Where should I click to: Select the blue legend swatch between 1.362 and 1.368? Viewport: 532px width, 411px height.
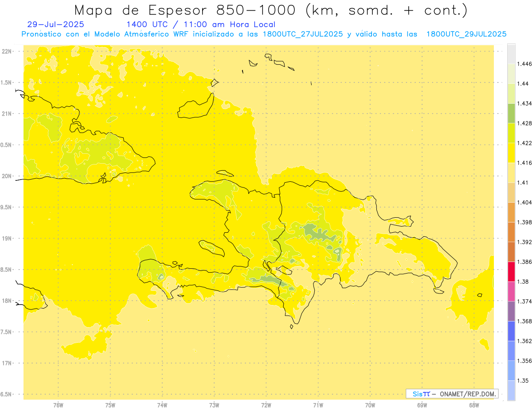click(511, 331)
